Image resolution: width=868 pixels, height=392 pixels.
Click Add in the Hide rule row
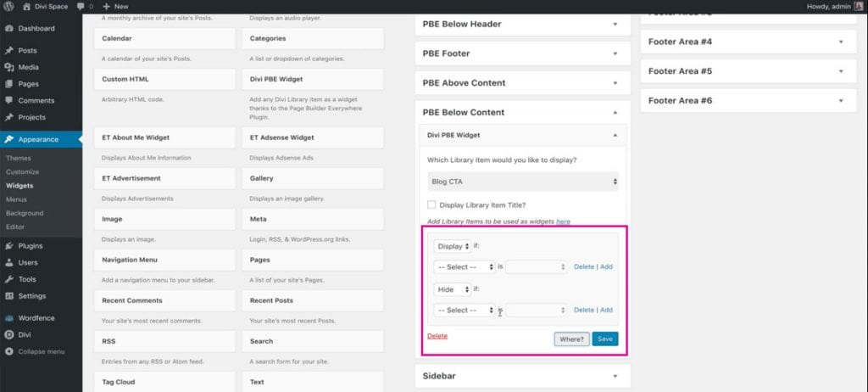[x=607, y=310]
